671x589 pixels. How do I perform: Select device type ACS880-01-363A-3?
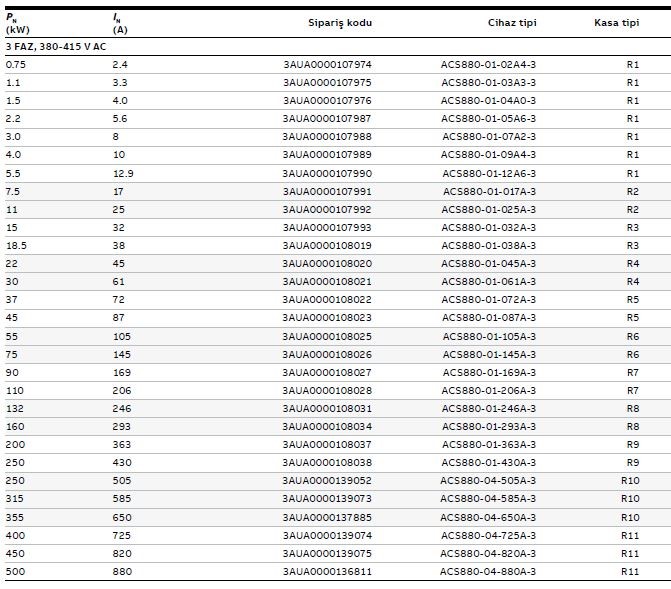click(x=489, y=444)
